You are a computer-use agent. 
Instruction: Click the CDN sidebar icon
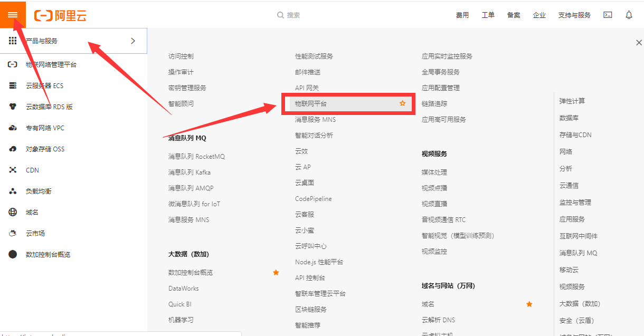tap(13, 170)
